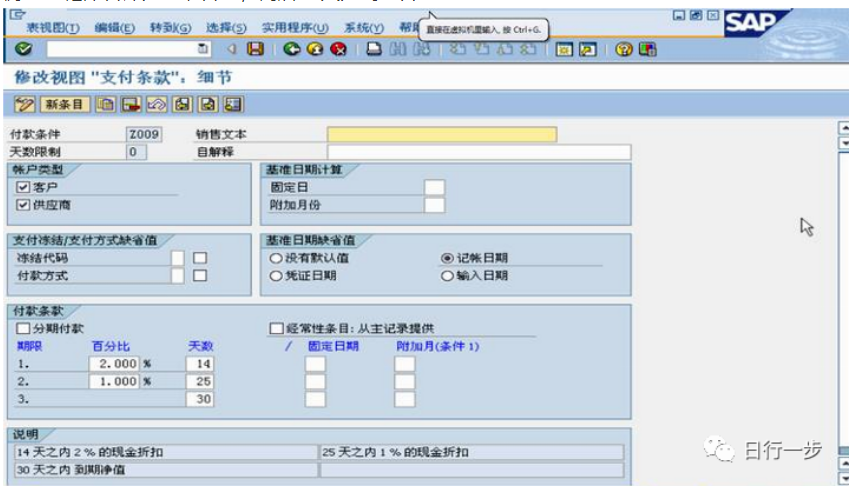Uncheck the 供应商 checkbox
The image size is (854, 487).
click(x=23, y=205)
